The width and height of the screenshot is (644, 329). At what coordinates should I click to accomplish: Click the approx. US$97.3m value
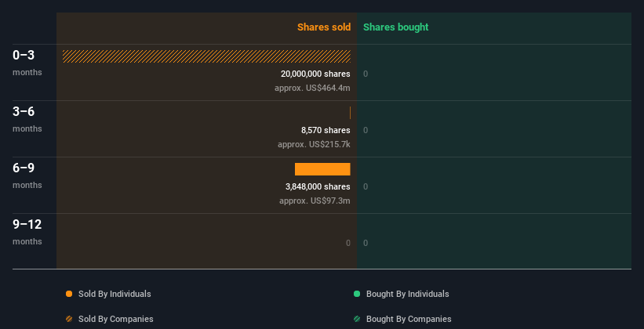[x=315, y=201]
